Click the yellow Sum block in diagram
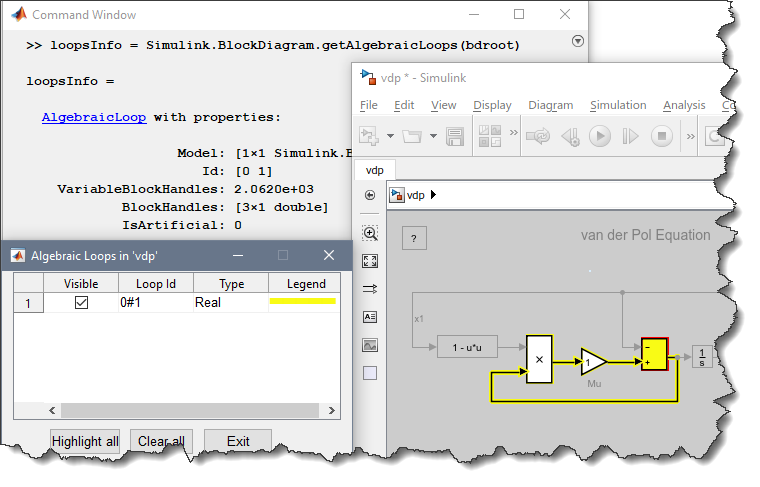The width and height of the screenshot is (760, 487). (x=655, y=354)
